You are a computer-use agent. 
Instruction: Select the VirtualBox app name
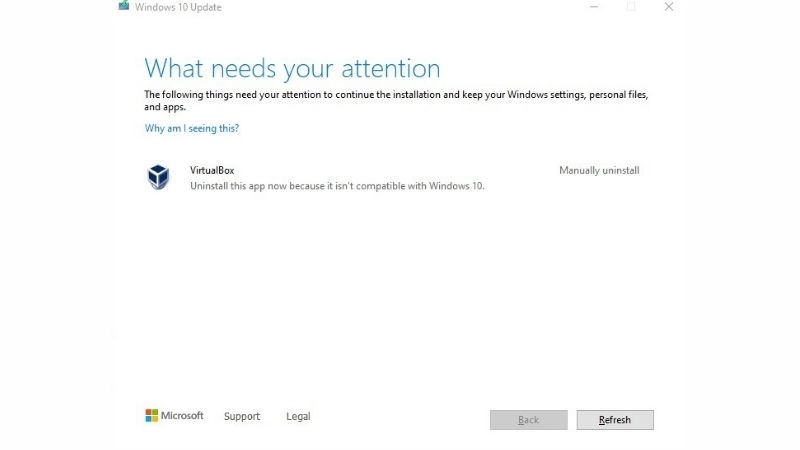click(x=212, y=170)
